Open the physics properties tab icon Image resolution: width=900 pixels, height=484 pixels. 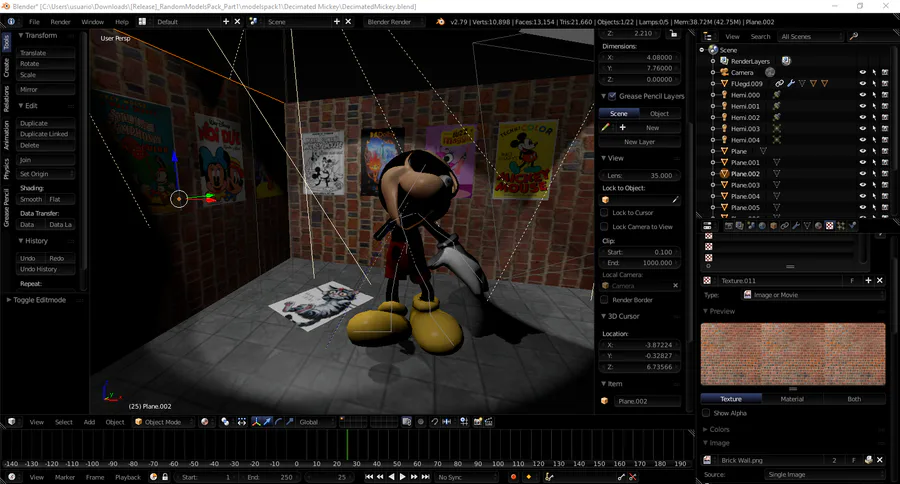point(852,226)
